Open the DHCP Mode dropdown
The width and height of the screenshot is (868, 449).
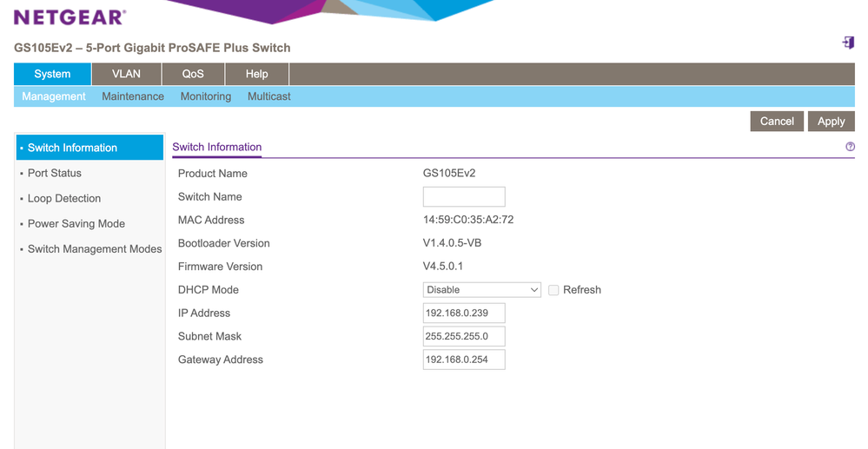[x=481, y=289]
